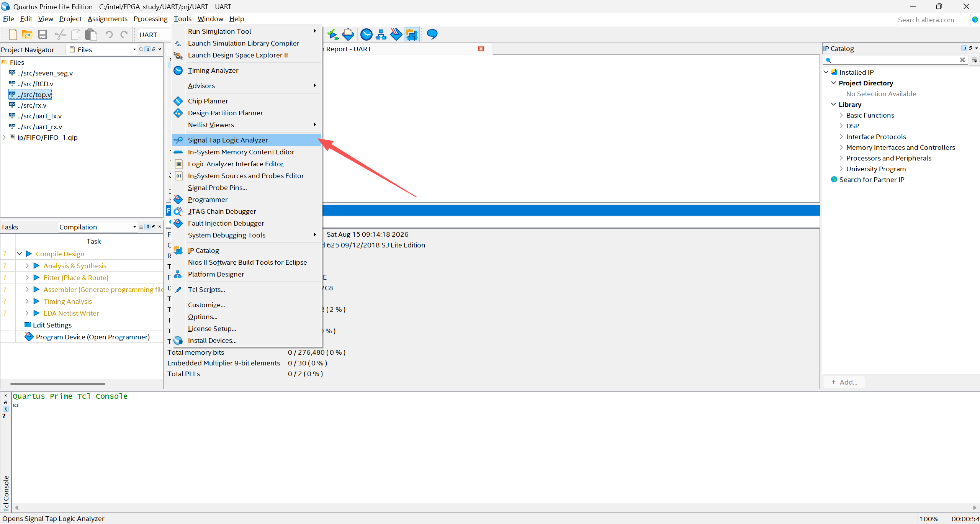
Task: Select Chip Planner in the Tools menu
Action: point(246,101)
